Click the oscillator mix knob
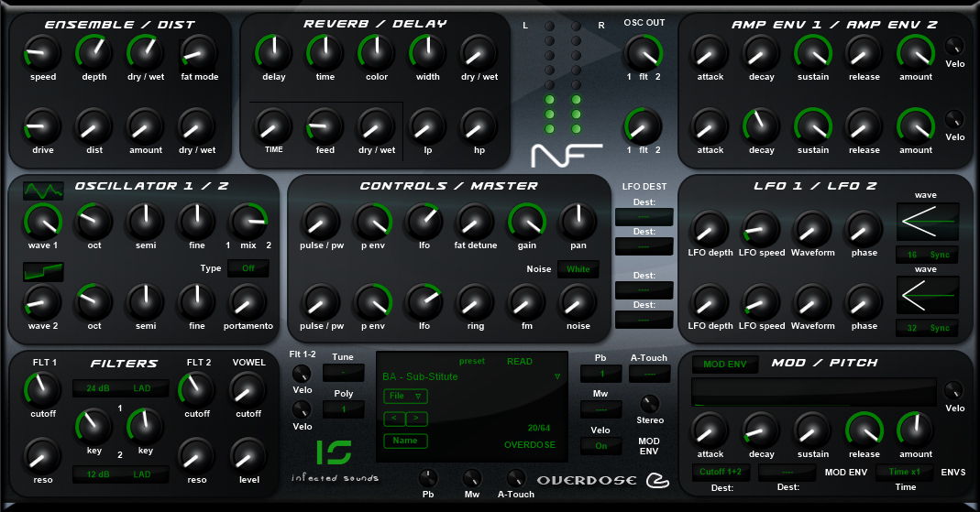This screenshot has width=980, height=512. pos(248,222)
